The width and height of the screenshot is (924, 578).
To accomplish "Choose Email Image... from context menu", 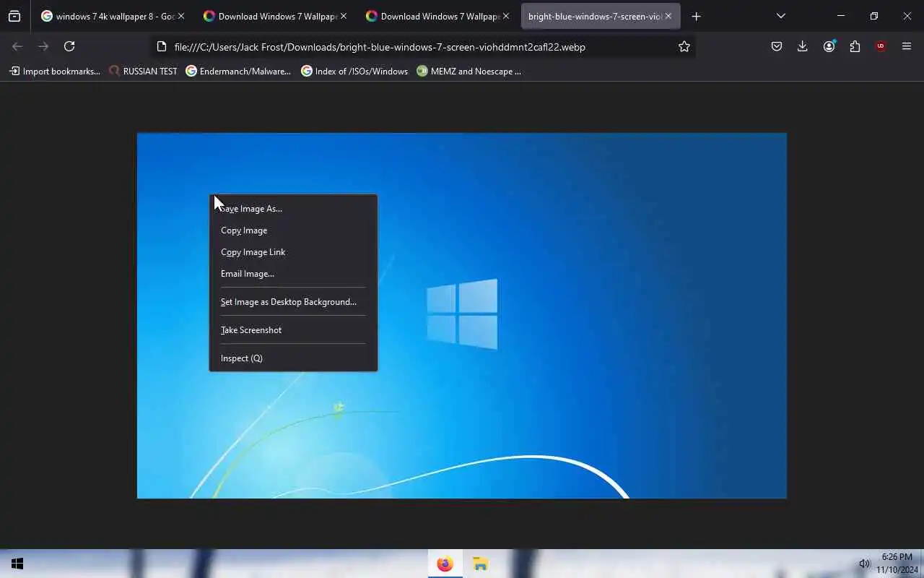I will (293, 274).
